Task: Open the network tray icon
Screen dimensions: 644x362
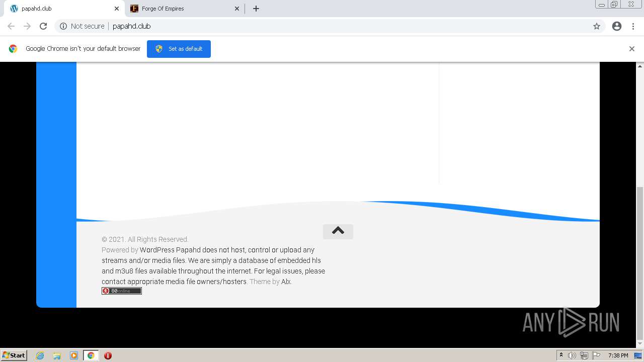Action: tap(584, 355)
